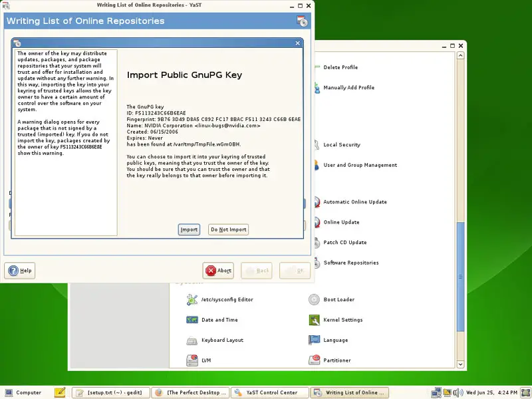Click the YaST Control Center scrollbar thumb

[x=460, y=277]
